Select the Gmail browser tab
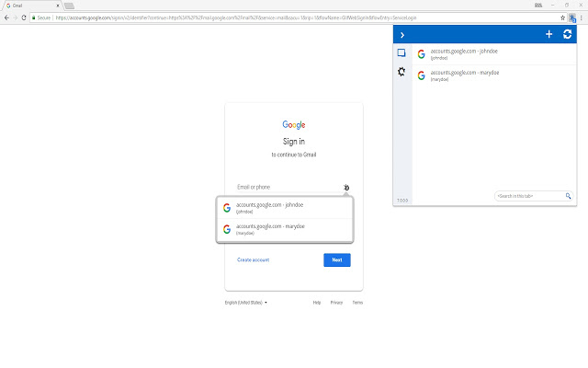 point(30,6)
